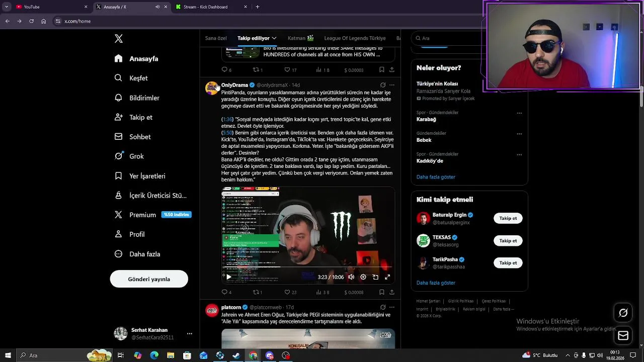Screen dimensions: 644x362
Task: Bookmark the top post
Action: [382, 70]
